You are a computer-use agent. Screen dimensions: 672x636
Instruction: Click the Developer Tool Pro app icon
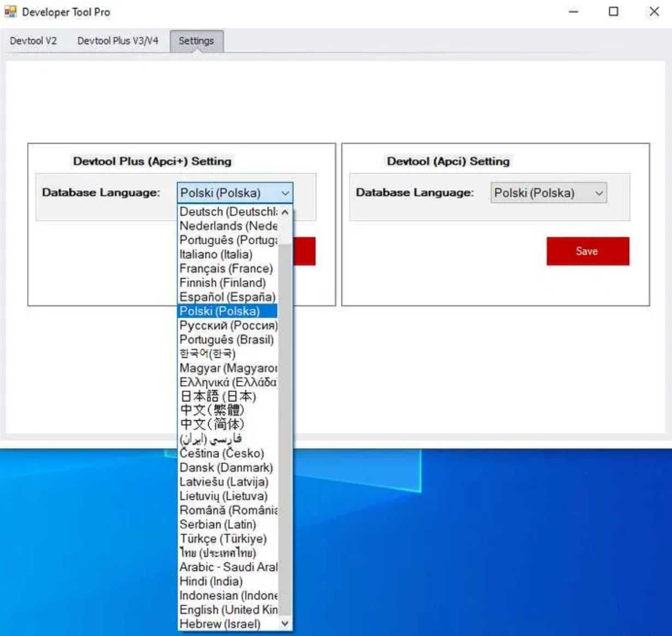tap(10, 11)
